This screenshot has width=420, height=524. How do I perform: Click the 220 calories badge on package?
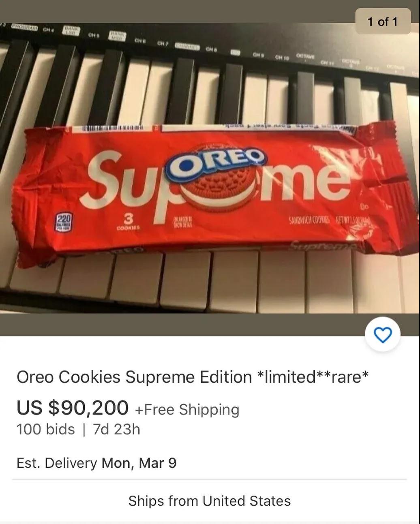pos(64,222)
